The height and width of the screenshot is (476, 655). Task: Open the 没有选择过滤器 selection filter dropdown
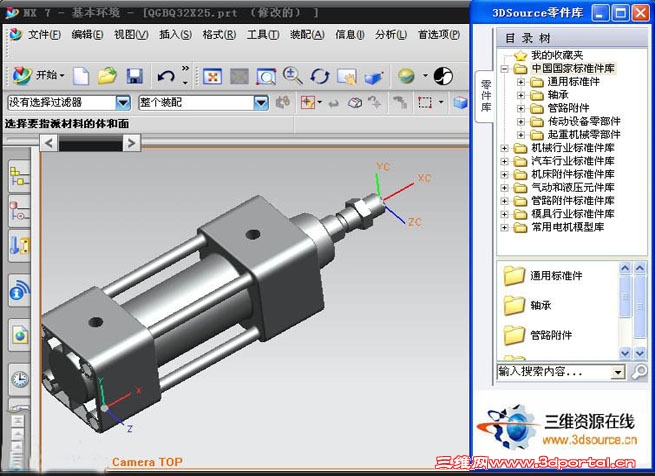coord(123,102)
